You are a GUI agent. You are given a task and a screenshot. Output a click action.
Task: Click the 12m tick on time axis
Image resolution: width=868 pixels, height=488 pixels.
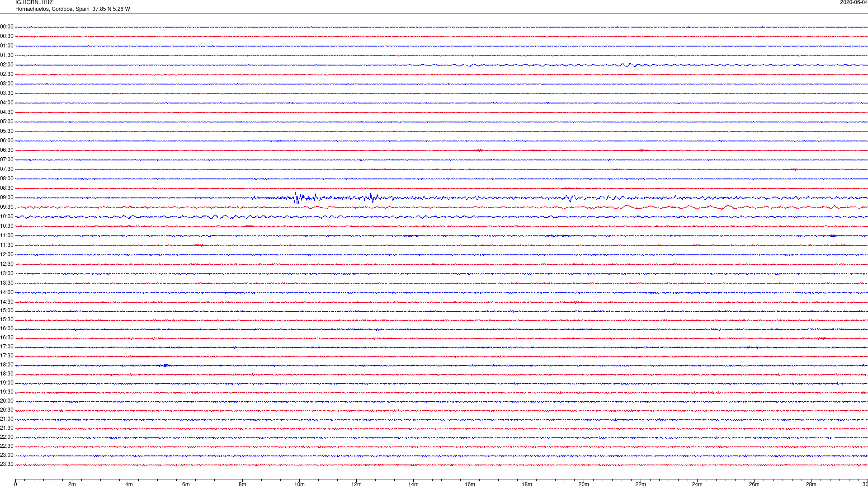click(356, 484)
